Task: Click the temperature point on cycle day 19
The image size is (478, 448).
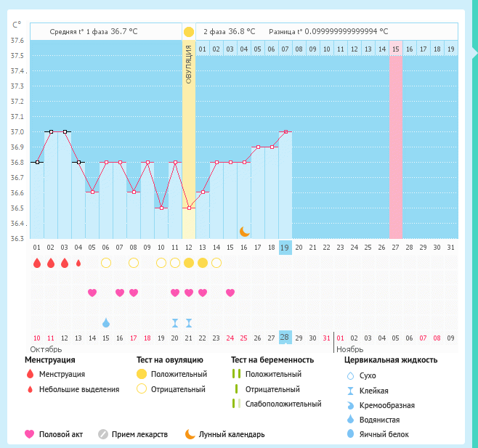Action: point(285,132)
